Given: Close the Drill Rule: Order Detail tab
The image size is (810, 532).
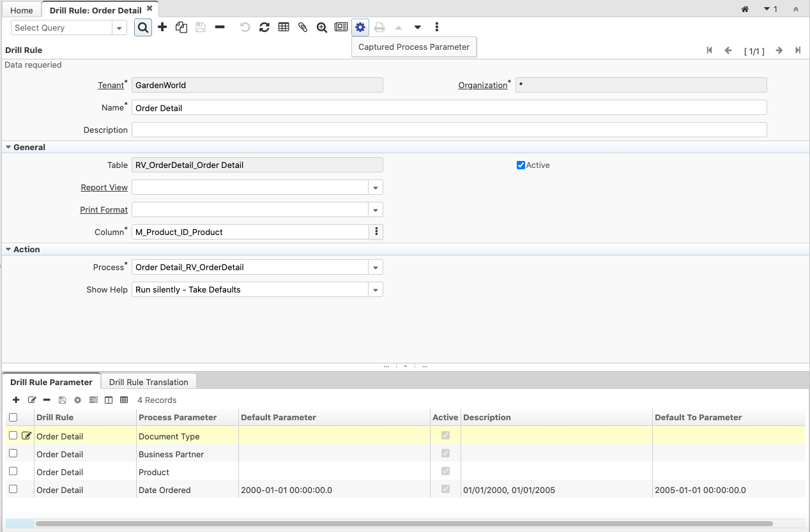Looking at the screenshot, I should [x=149, y=9].
